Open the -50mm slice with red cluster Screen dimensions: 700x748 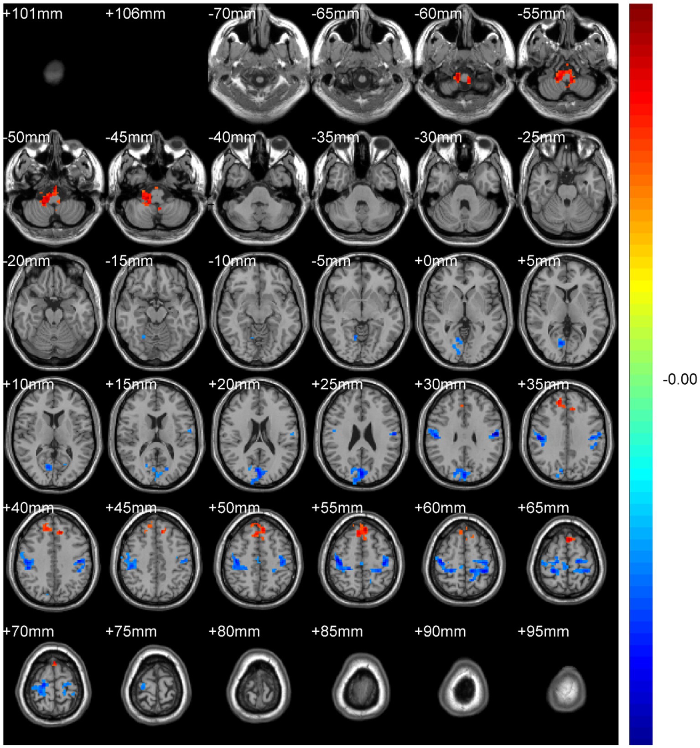(54, 189)
